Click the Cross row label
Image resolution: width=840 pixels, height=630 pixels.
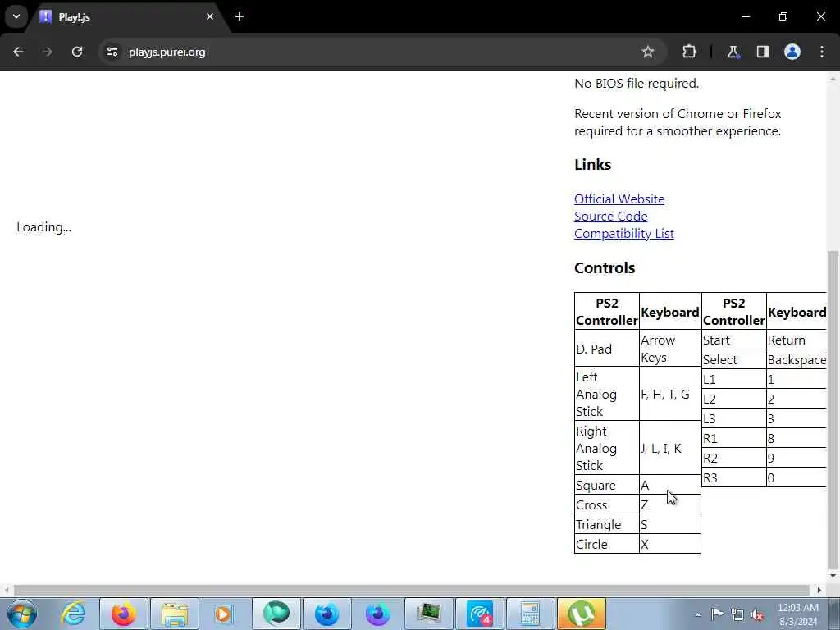(x=606, y=505)
